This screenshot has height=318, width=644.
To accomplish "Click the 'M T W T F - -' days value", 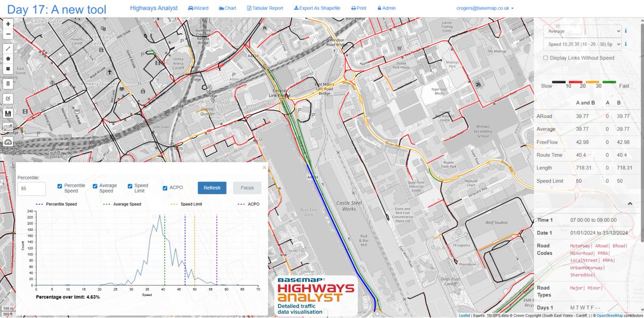I will (x=585, y=307).
